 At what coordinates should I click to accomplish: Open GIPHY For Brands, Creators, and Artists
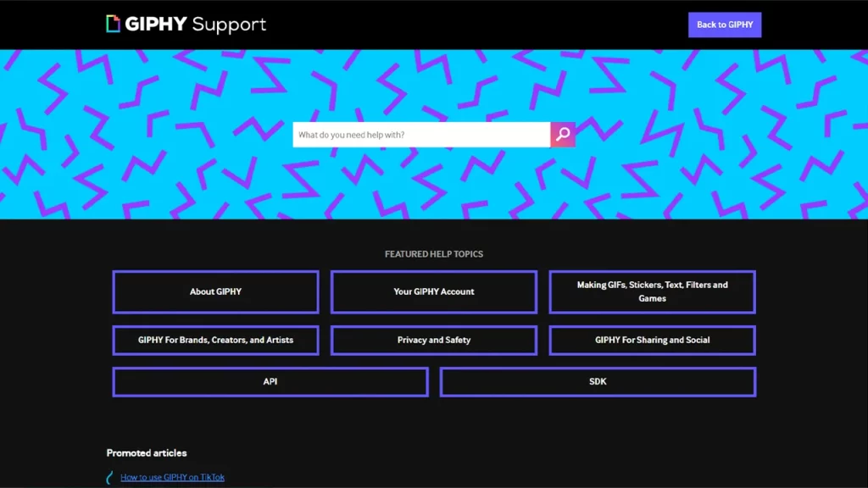[x=215, y=340]
